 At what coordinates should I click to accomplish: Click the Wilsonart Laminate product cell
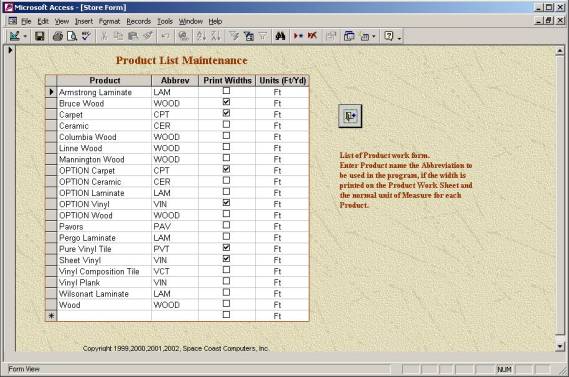(104, 294)
